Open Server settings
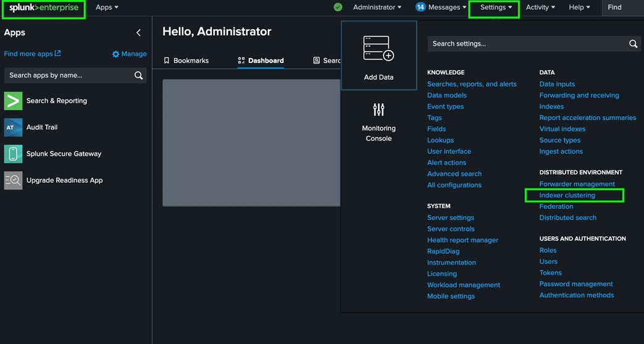644x344 pixels. (451, 218)
